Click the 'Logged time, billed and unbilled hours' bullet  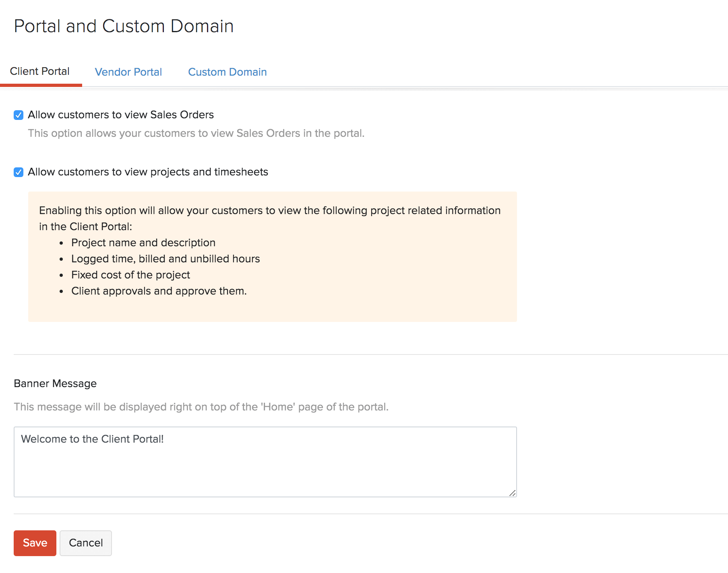point(165,259)
